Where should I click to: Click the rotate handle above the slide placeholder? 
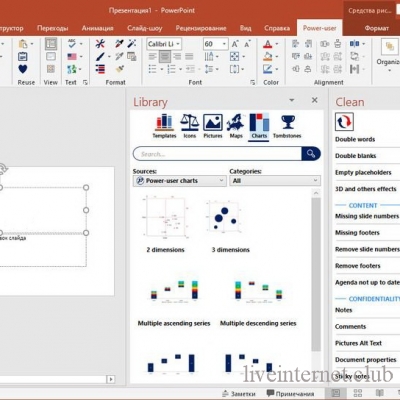click(2, 168)
